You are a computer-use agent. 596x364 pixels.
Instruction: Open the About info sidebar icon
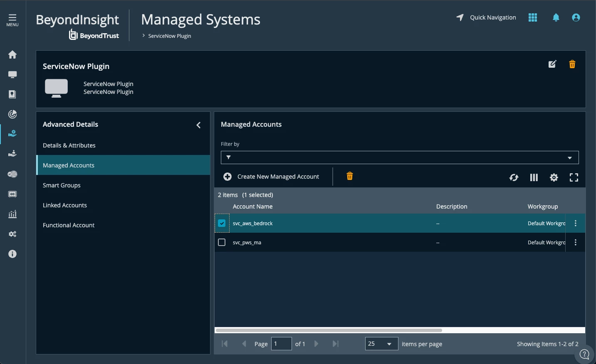coord(12,254)
